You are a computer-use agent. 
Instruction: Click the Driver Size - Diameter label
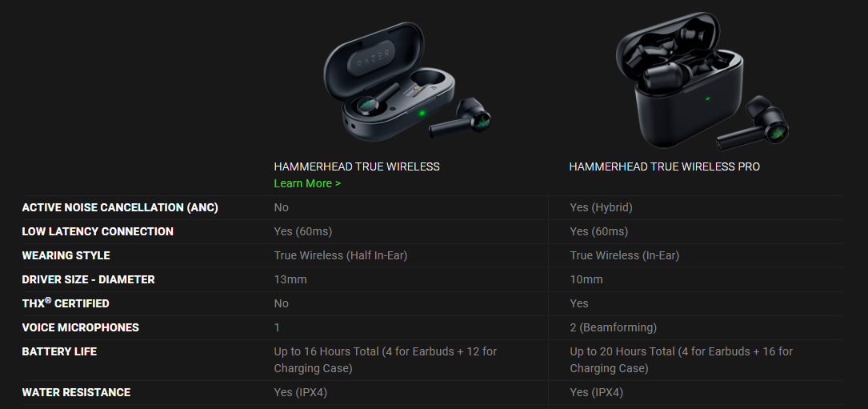89,280
